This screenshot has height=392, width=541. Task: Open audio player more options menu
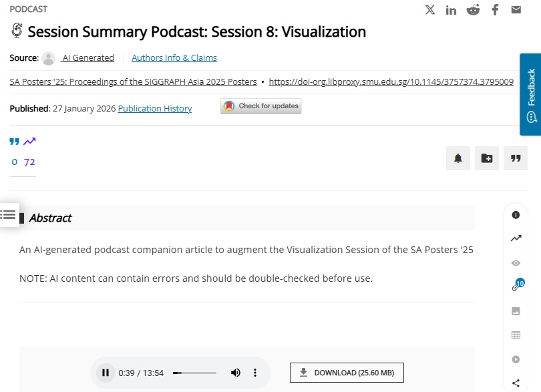point(255,373)
